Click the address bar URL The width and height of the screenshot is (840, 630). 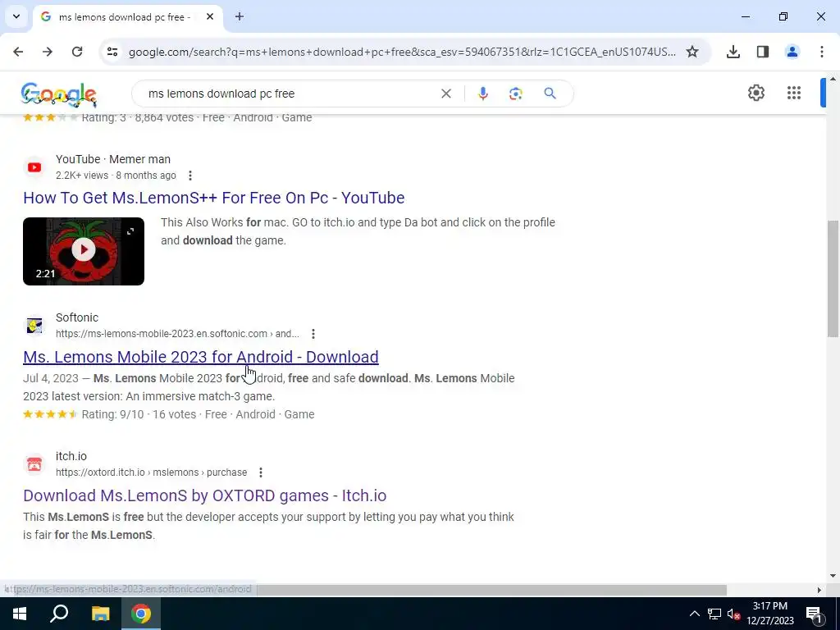(402, 52)
